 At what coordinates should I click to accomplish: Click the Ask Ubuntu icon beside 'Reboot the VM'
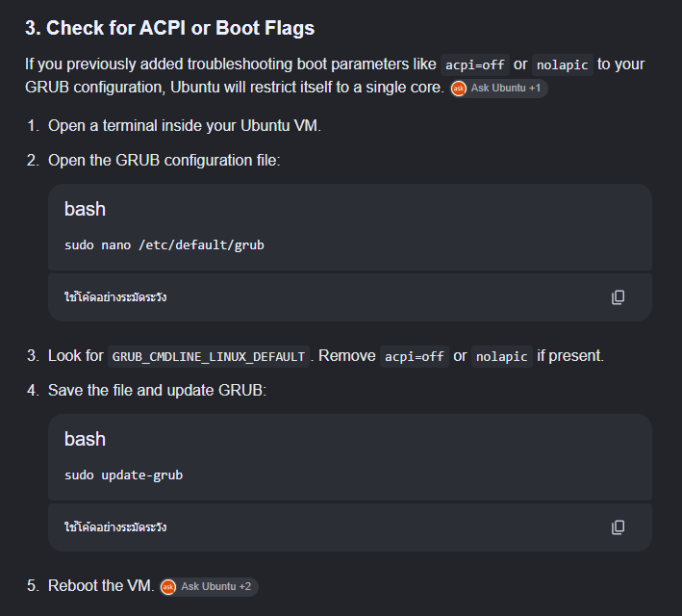(x=168, y=587)
